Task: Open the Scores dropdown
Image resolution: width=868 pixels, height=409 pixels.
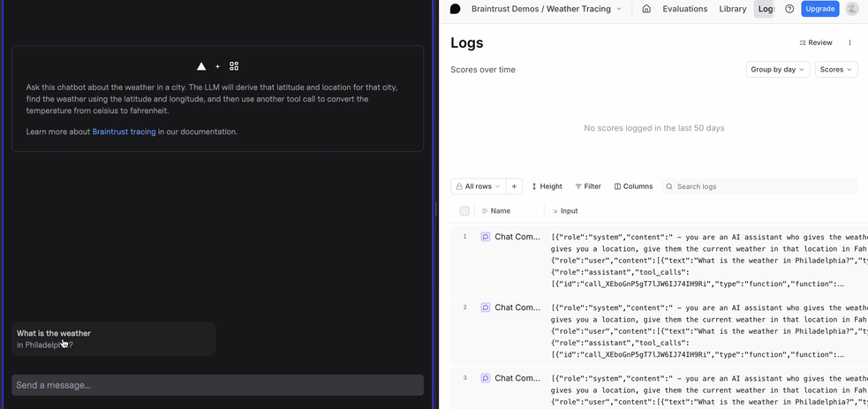Action: pyautogui.click(x=836, y=70)
